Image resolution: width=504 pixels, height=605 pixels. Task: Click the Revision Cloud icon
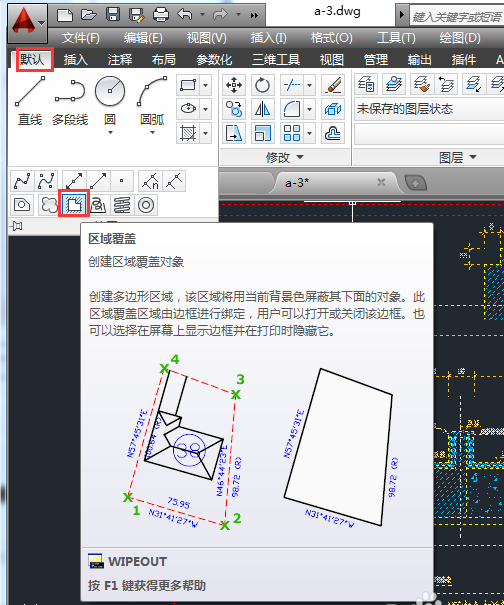49,204
